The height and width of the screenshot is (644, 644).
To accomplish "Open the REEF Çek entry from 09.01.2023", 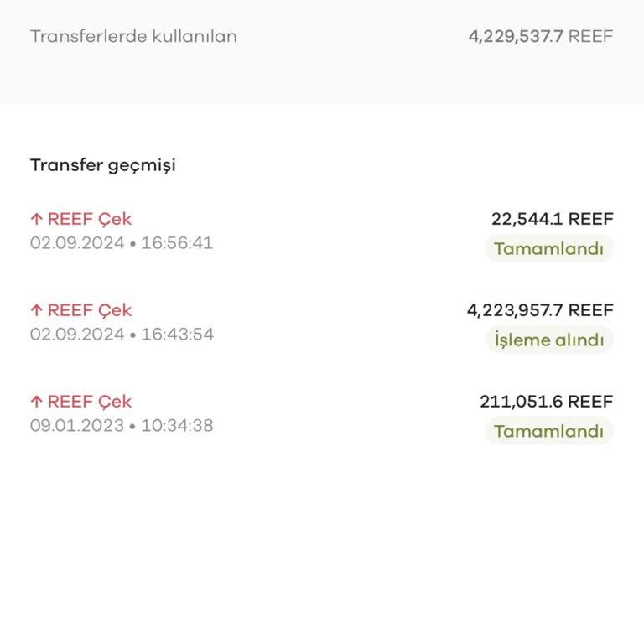I will tap(90, 402).
